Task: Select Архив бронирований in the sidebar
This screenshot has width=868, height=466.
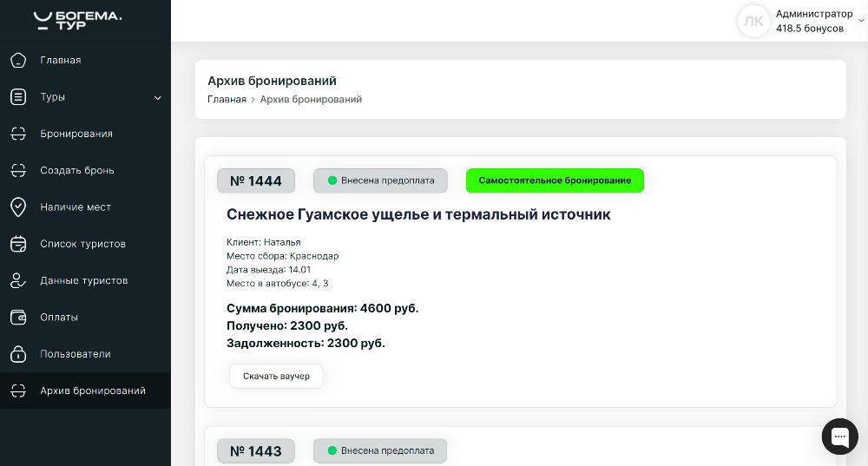Action: click(x=85, y=391)
